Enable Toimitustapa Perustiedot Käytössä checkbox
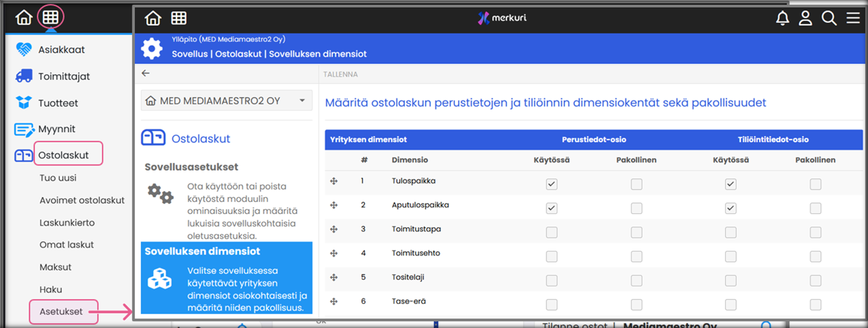The width and height of the screenshot is (868, 328). pyautogui.click(x=552, y=232)
